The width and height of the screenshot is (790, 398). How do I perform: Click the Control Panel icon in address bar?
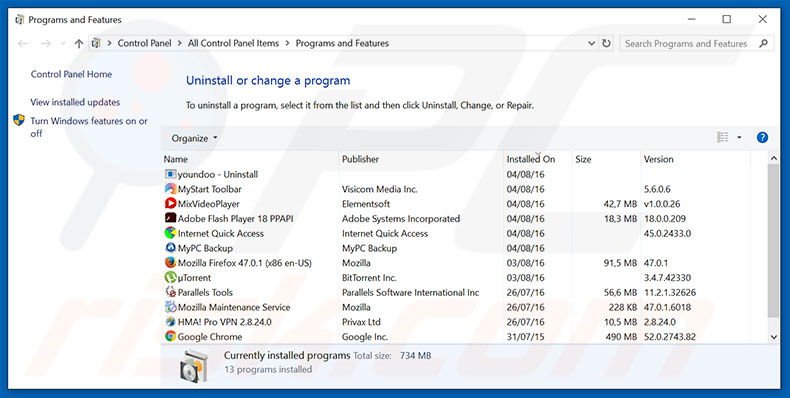coord(96,43)
